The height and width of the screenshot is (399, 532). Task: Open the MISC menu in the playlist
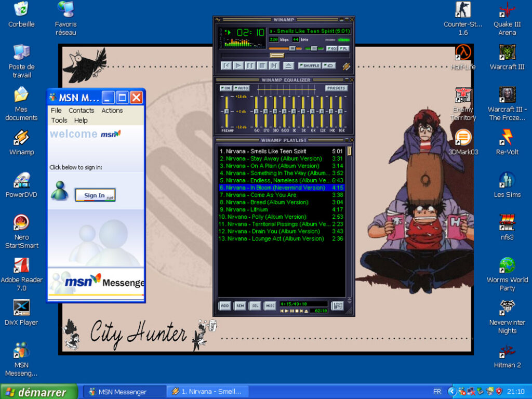click(270, 306)
